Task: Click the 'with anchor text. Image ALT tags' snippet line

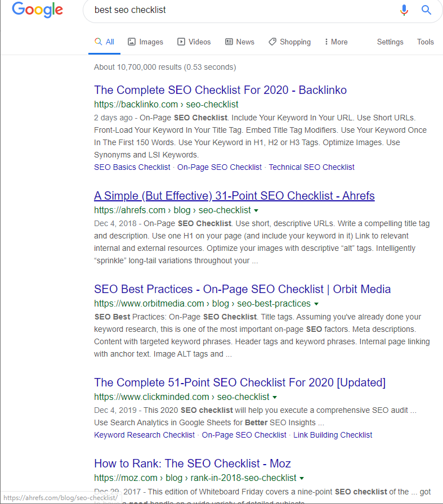Action: [163, 354]
